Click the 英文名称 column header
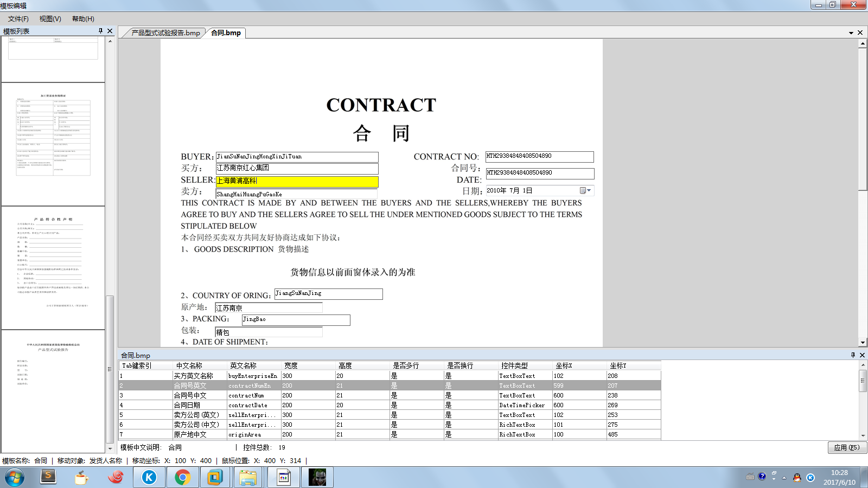 pos(254,365)
